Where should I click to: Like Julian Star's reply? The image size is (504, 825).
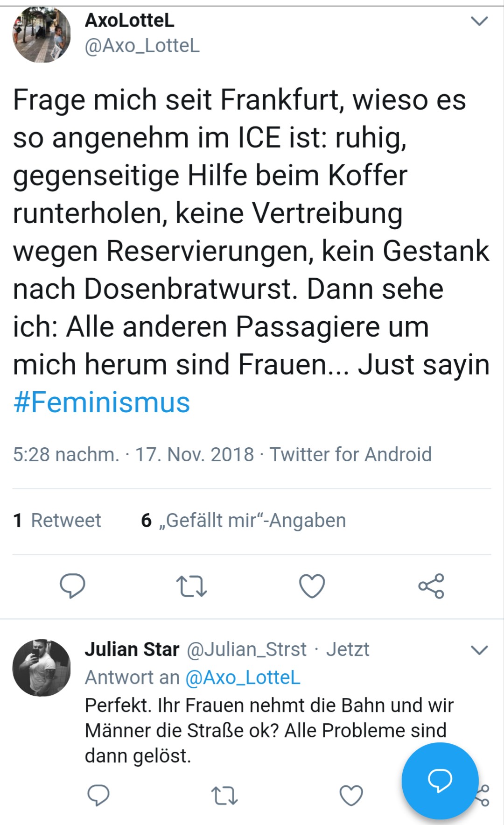pos(351,796)
